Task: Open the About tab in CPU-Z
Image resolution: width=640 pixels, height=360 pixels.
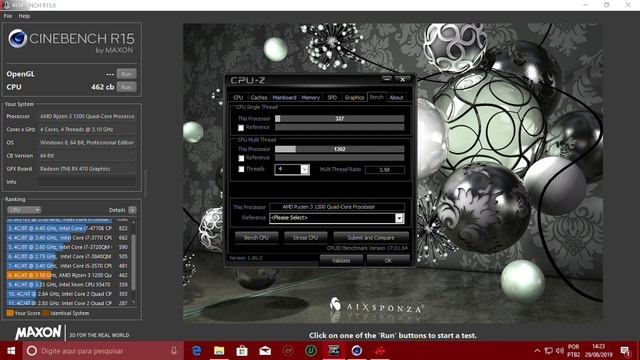Action: click(x=396, y=98)
